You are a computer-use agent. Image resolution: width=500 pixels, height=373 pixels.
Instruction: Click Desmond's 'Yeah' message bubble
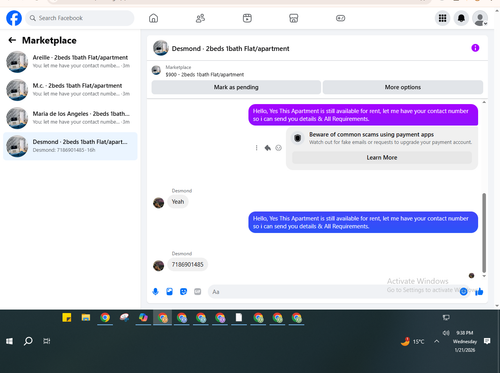point(178,202)
